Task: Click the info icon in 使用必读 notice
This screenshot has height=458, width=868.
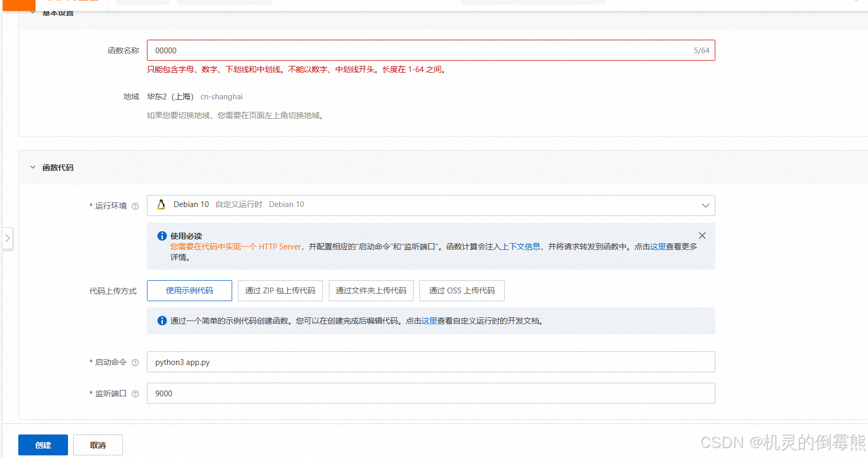Action: (162, 236)
